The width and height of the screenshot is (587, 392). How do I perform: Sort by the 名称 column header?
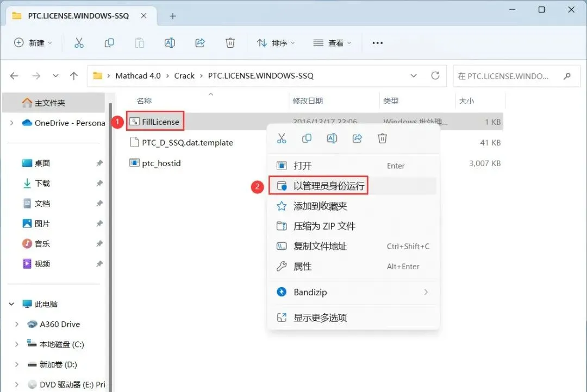[x=143, y=101]
